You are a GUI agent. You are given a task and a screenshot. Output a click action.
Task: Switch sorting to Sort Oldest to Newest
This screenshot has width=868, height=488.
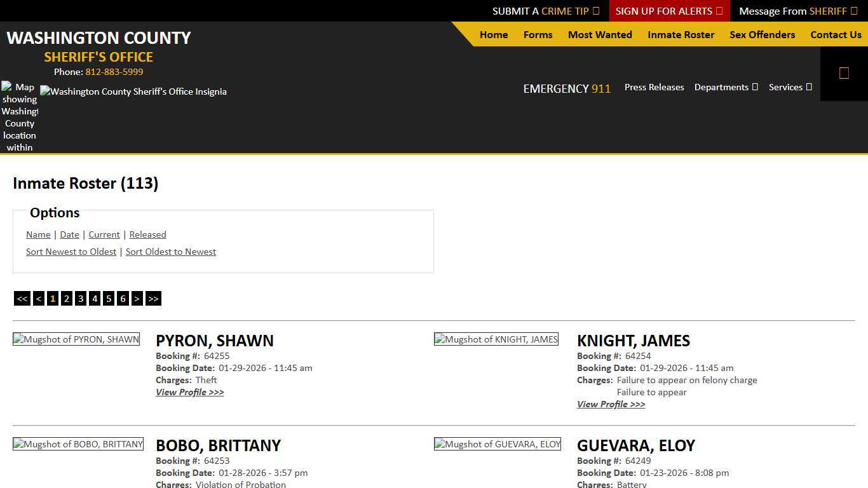170,252
